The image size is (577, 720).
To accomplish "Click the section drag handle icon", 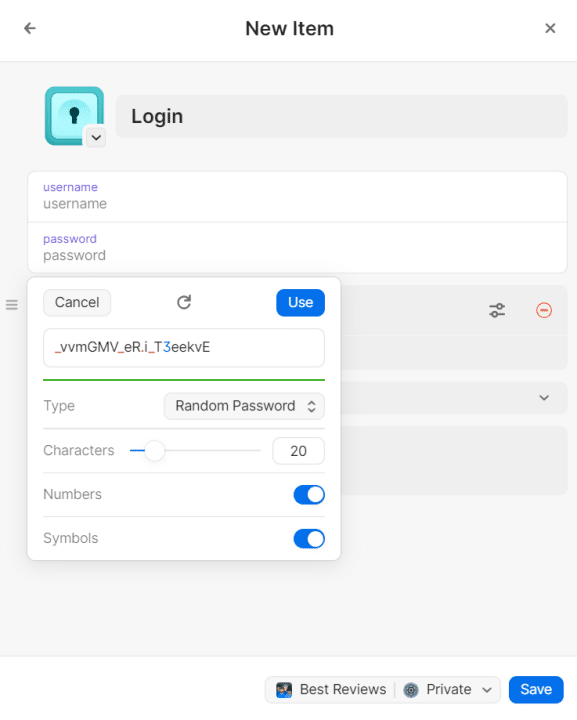I will [12, 304].
